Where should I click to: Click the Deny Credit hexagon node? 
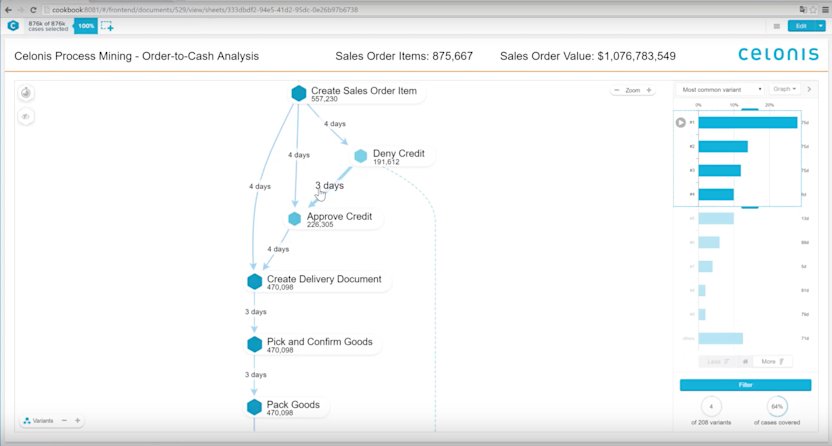(360, 156)
